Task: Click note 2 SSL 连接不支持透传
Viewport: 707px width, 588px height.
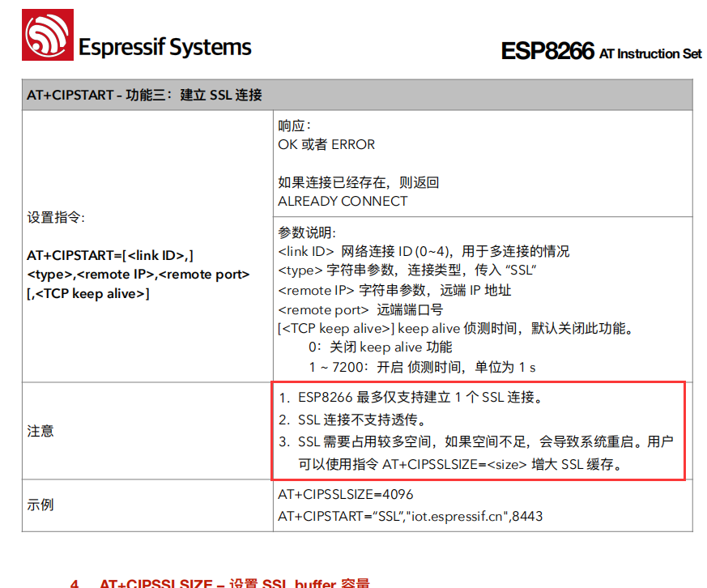Action: pos(353,420)
